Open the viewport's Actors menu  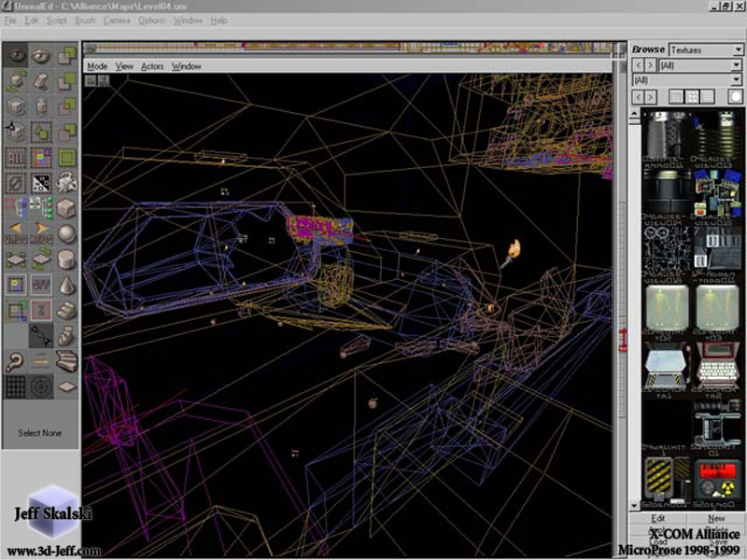152,66
